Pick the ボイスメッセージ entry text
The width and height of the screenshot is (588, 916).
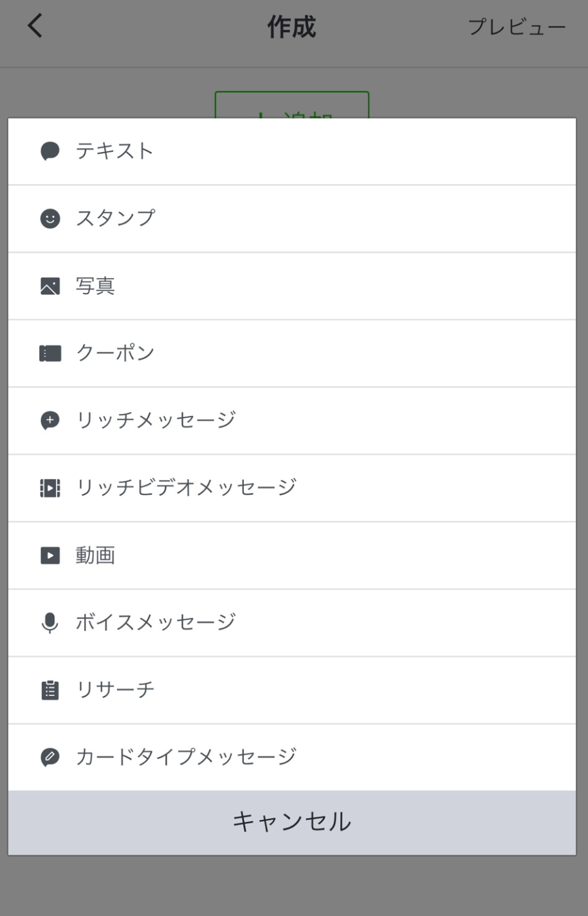156,622
